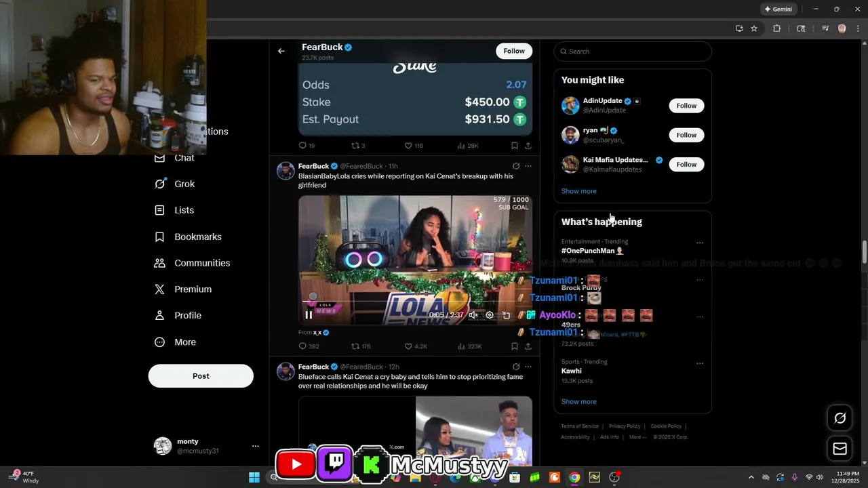Open FearBuck avatar on BlasianBabyLola post
Screen dimensions: 868x488
(285, 171)
